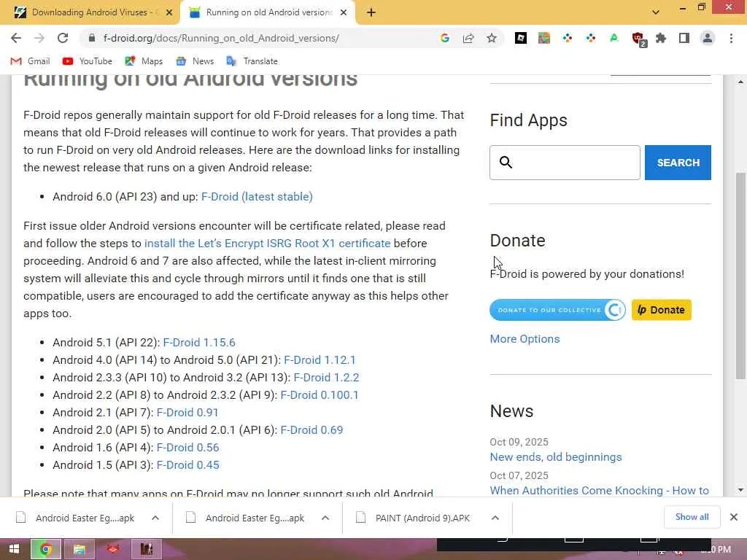Download F-Droid 0.100.1

pyautogui.click(x=320, y=395)
